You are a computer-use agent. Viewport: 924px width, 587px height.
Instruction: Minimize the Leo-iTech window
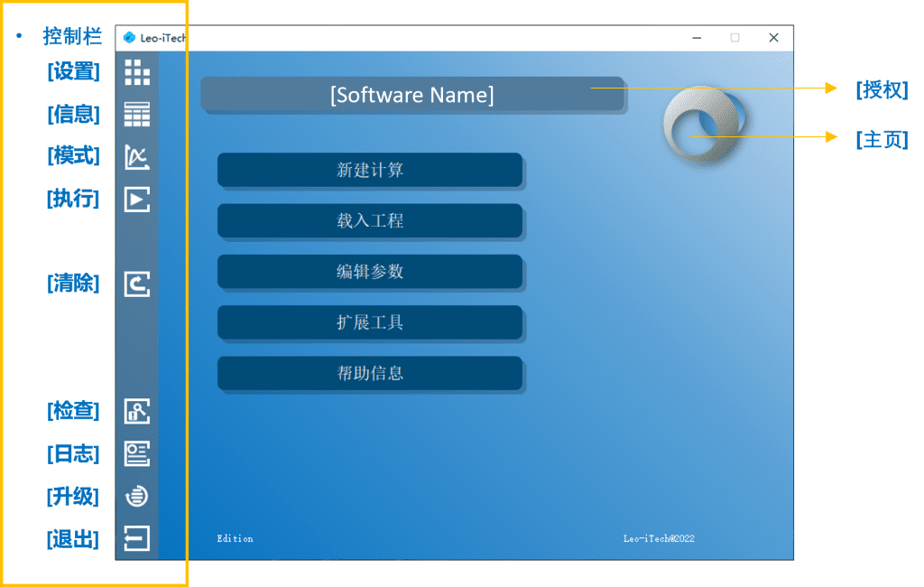click(697, 38)
